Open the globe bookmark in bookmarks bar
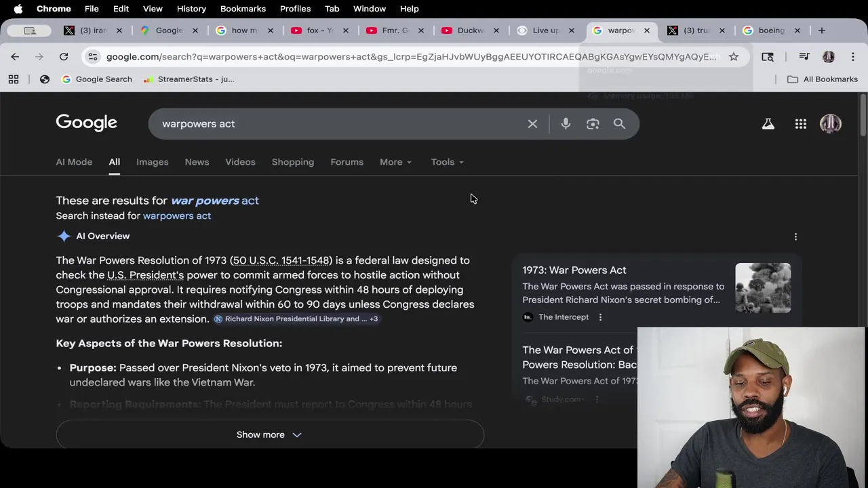Viewport: 868px width, 488px height. (x=45, y=79)
